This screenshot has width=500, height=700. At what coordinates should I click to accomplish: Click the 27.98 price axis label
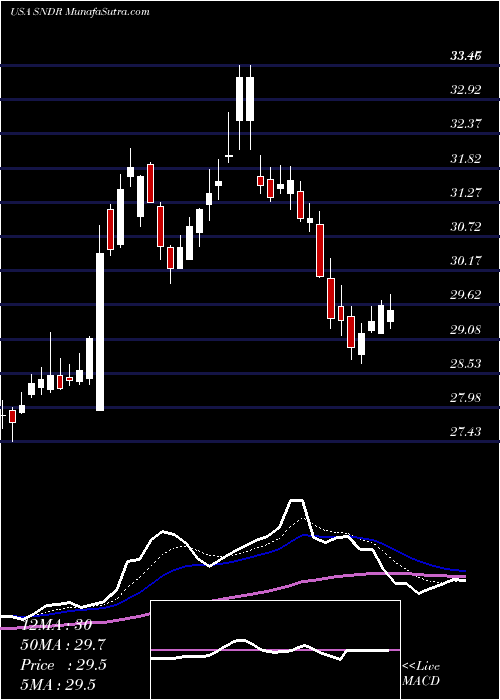(x=466, y=397)
